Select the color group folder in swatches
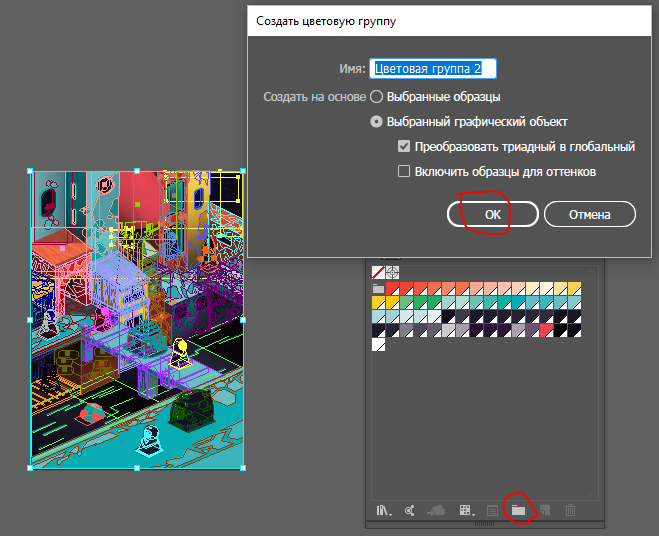 pyautogui.click(x=378, y=289)
